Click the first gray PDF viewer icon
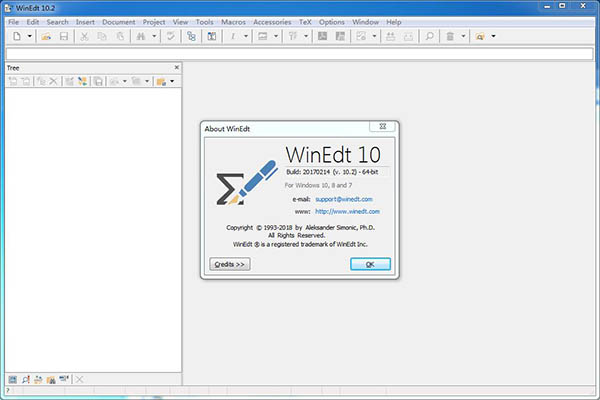The image size is (600, 400). 323,36
